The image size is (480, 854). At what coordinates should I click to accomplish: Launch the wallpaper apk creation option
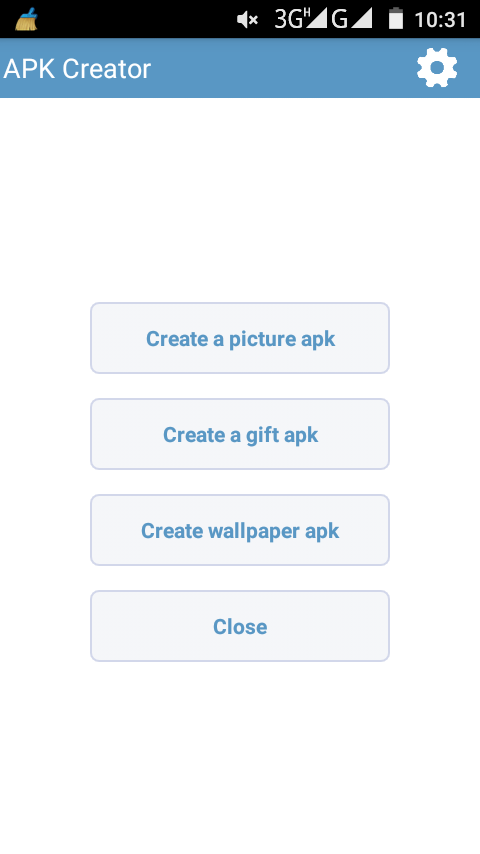[x=240, y=530]
